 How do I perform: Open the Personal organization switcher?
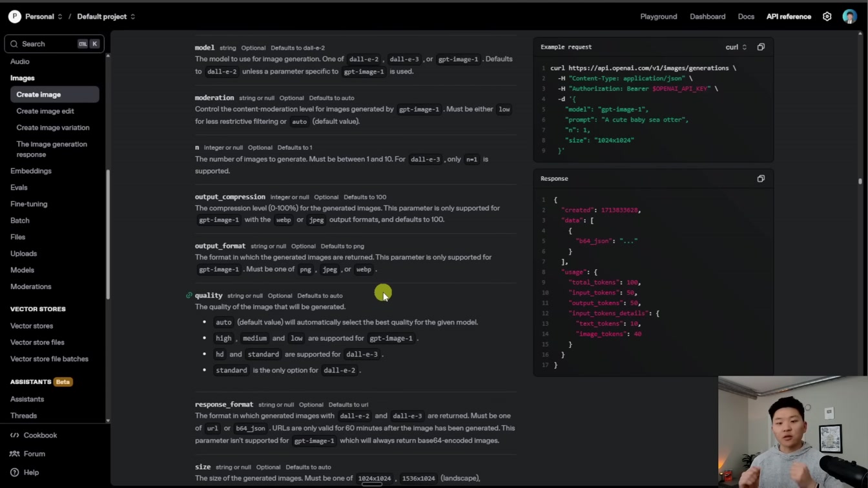[44, 17]
